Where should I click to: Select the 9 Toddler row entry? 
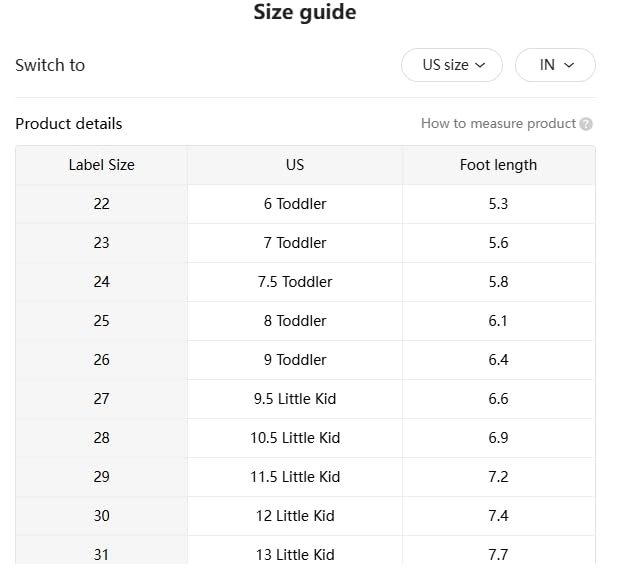(x=295, y=360)
